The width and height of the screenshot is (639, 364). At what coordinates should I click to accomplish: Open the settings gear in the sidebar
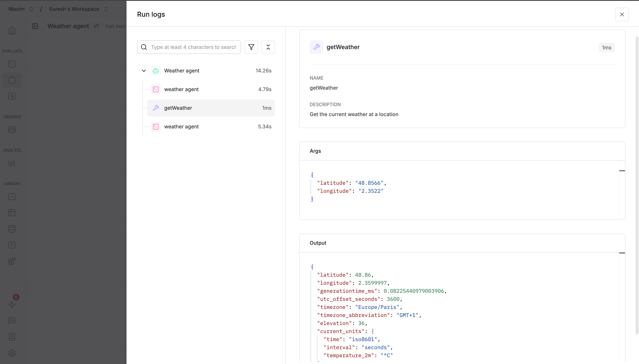point(12,353)
